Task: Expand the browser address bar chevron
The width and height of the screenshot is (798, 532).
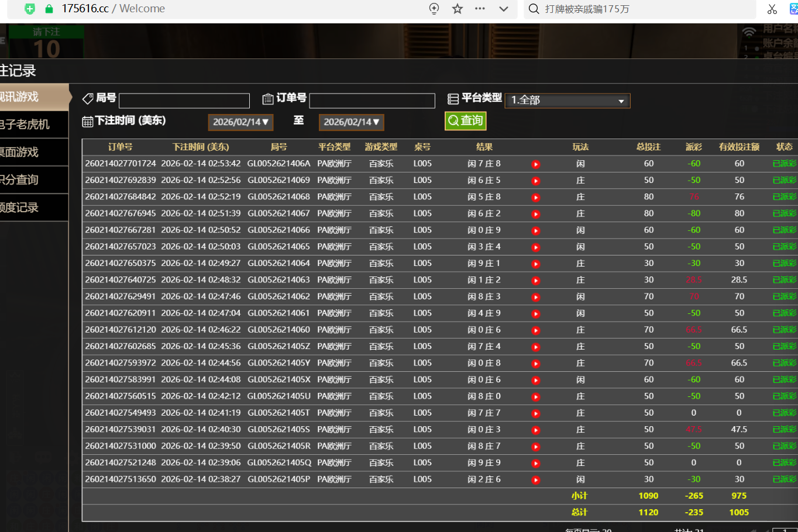Action: coord(503,9)
